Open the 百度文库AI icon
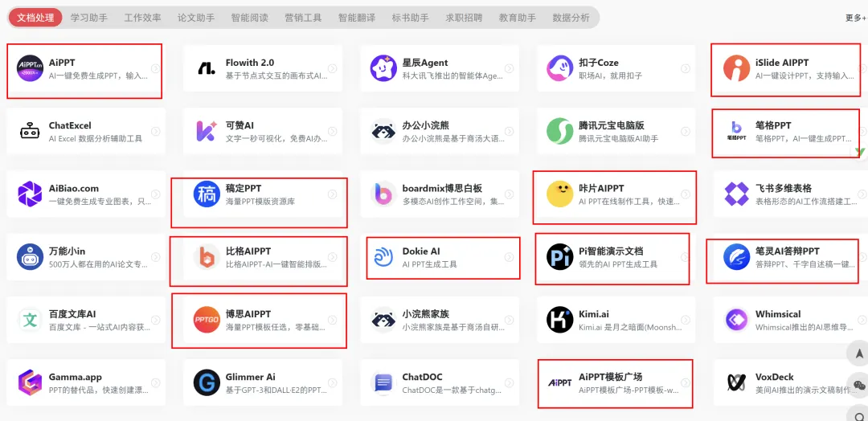868x421 pixels. tap(30, 320)
